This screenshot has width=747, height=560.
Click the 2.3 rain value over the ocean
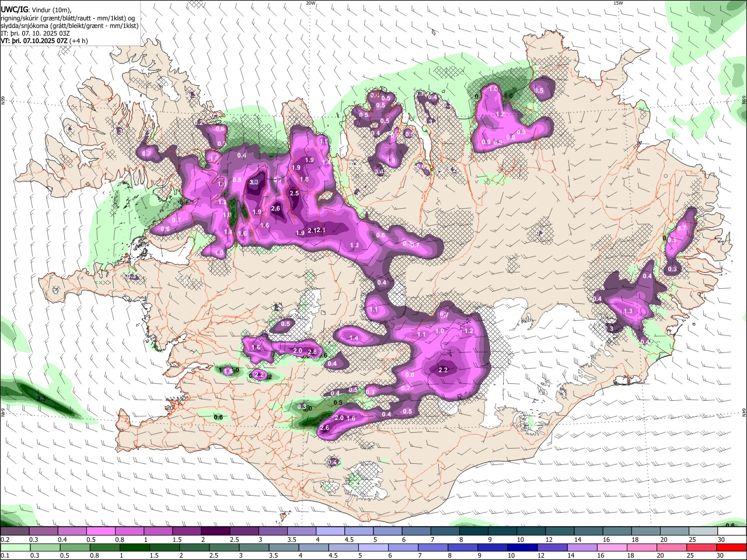pyautogui.click(x=41, y=398)
